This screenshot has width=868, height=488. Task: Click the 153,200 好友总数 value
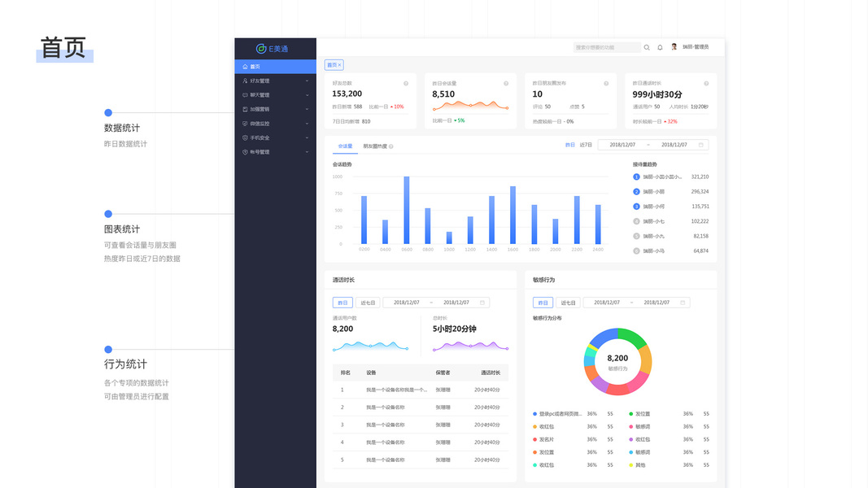347,94
